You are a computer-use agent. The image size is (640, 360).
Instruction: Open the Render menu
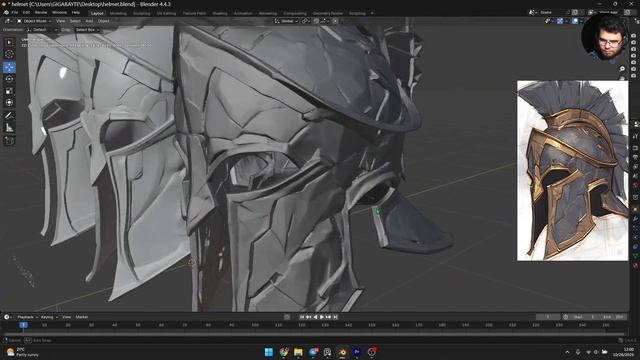tap(41, 13)
